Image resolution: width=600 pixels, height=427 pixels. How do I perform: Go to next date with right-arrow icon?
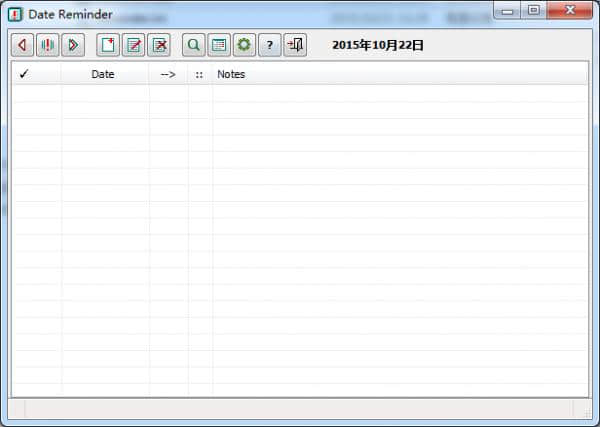tap(72, 45)
